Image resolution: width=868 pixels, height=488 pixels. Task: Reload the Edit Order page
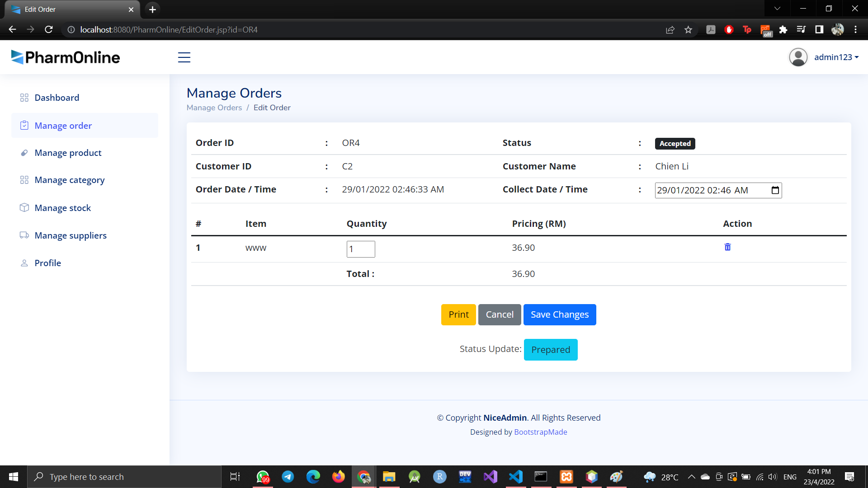(49, 29)
